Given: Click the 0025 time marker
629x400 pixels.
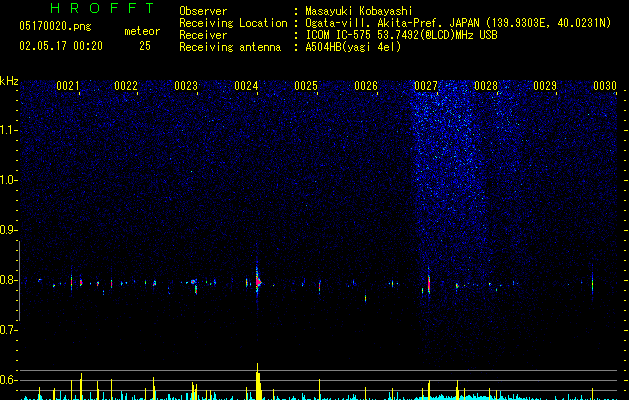Looking at the screenshot, I should 306,86.
